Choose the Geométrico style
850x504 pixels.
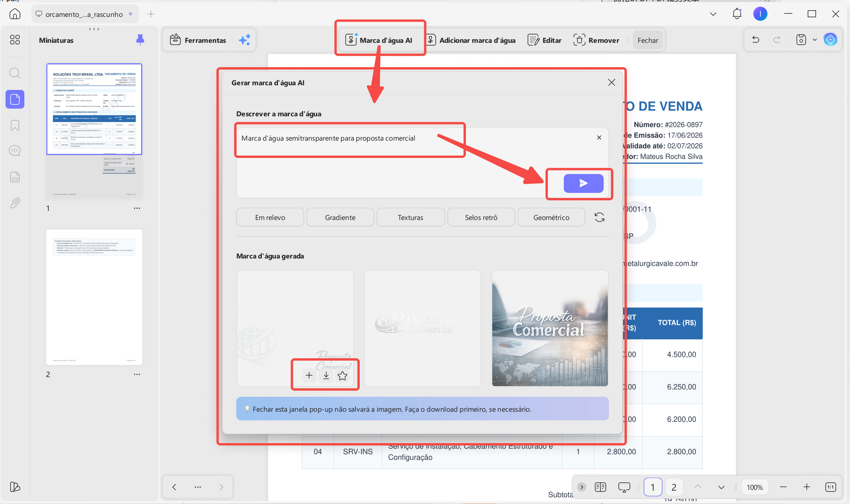point(551,217)
